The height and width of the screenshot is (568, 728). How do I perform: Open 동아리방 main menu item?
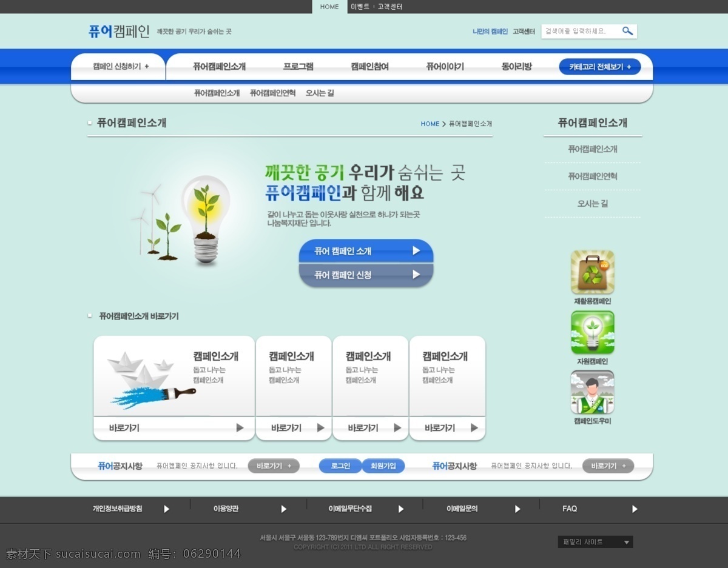pyautogui.click(x=516, y=67)
